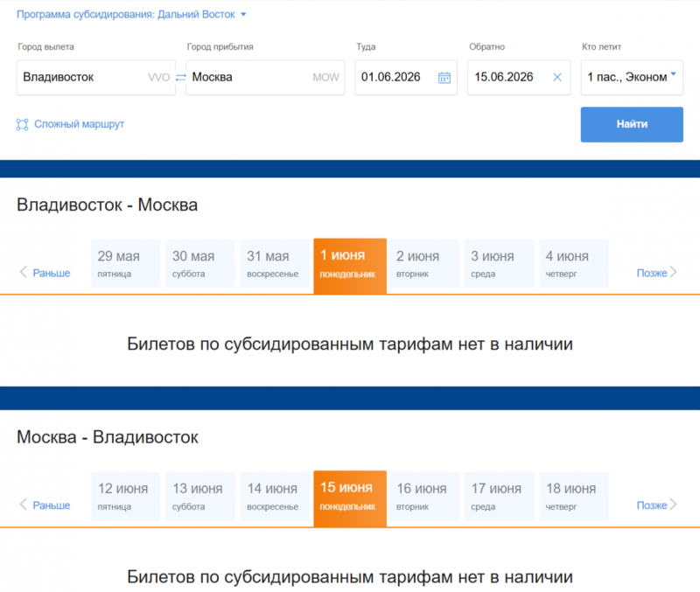Expand the class selector dropdown arrow
The width and height of the screenshot is (700, 592).
click(674, 73)
